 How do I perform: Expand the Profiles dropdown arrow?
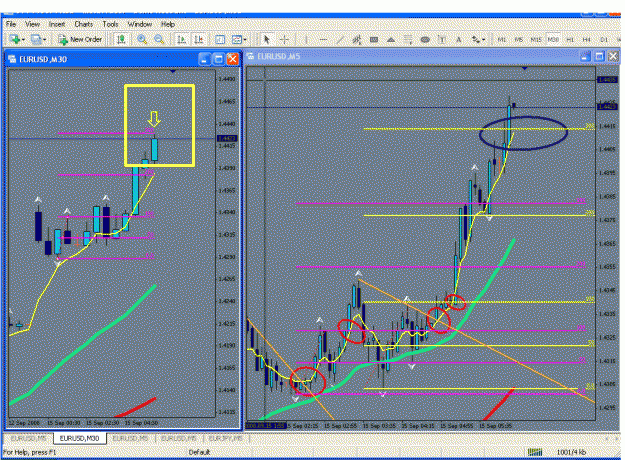44,40
